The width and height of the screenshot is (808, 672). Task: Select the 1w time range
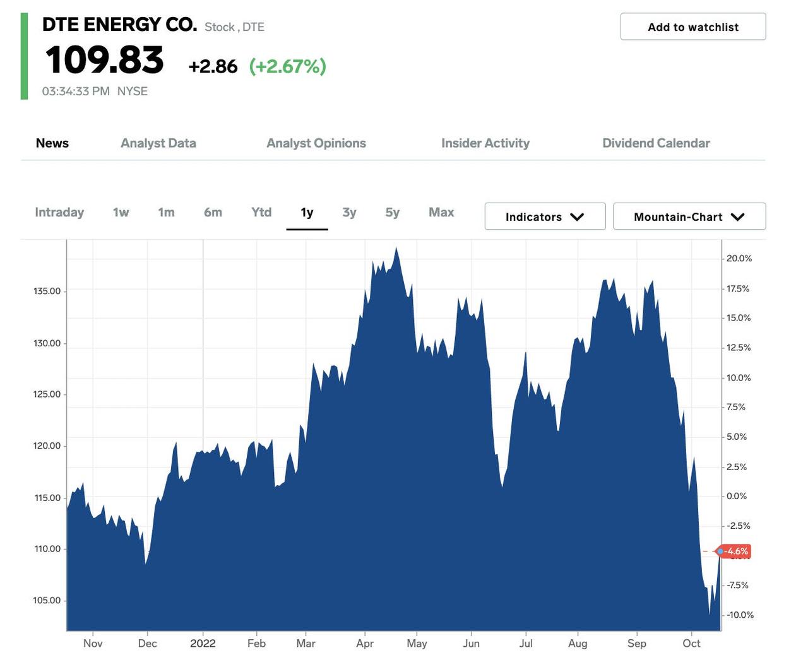[121, 213]
